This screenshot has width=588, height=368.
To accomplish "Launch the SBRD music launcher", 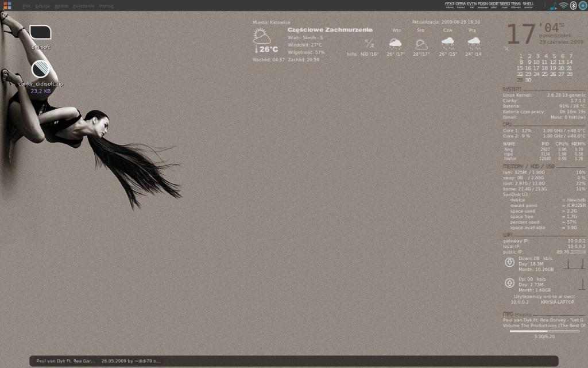I will 505,5.
